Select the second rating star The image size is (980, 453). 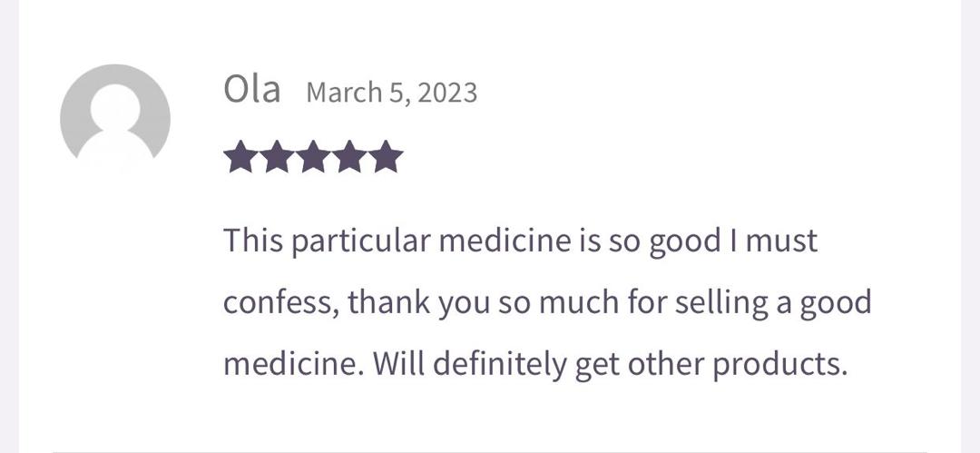tap(277, 157)
